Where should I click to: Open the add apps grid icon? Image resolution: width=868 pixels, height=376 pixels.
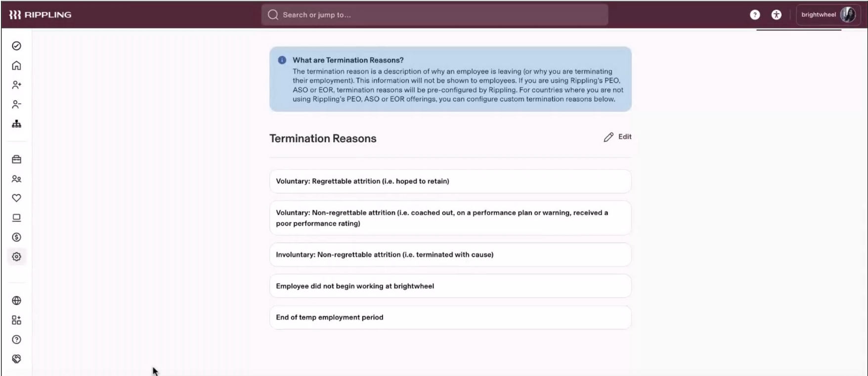click(16, 320)
